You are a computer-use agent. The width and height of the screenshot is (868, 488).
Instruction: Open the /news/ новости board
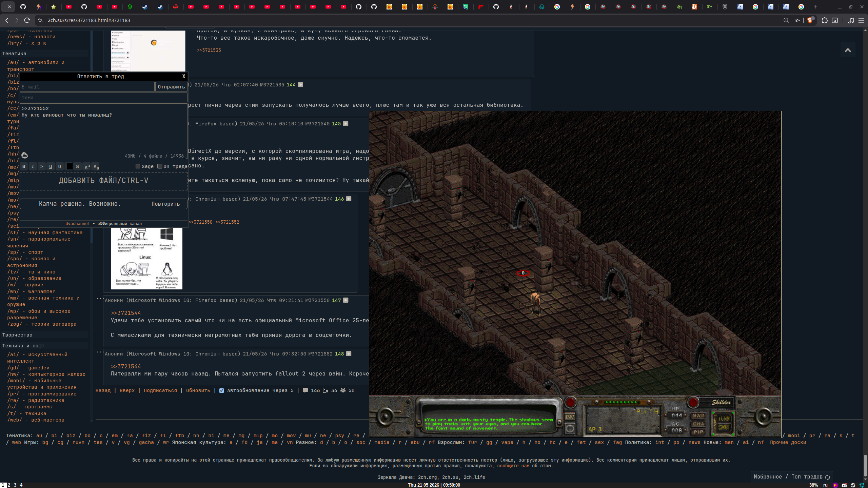tap(31, 37)
